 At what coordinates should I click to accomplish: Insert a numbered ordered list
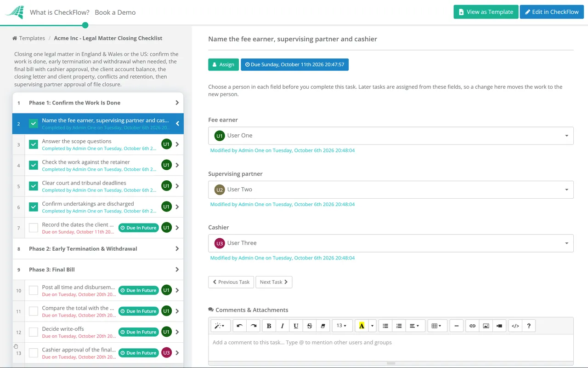pyautogui.click(x=399, y=326)
